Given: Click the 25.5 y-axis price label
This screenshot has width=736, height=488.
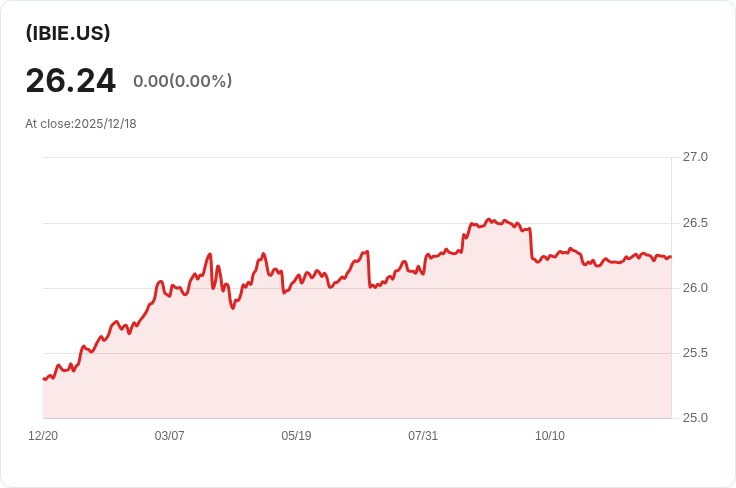Looking at the screenshot, I should tap(695, 353).
